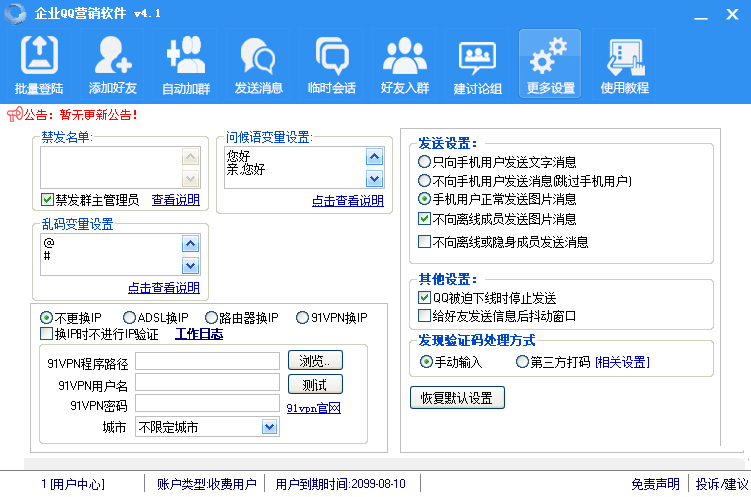
Task: Choose the 路由器换IP radio option
Action: [211, 317]
